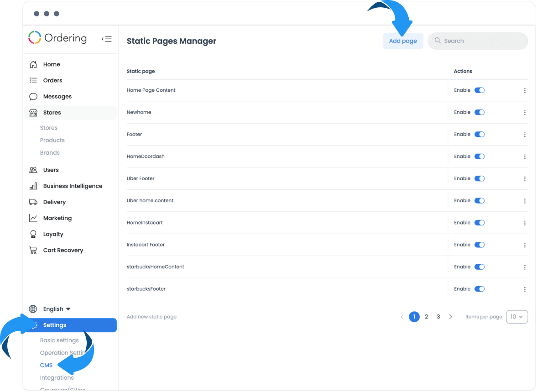Disable the Uber Footer page toggle
The width and height of the screenshot is (537, 392).
[480, 178]
